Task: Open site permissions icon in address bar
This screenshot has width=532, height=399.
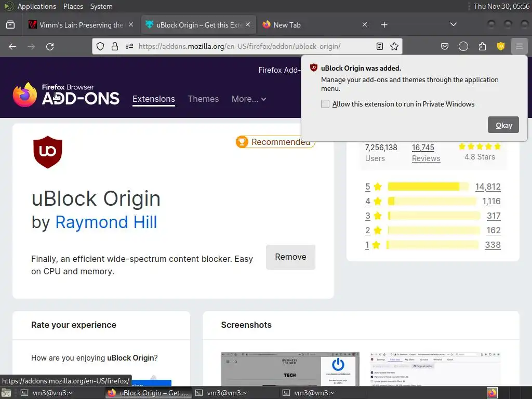Action: [129, 46]
